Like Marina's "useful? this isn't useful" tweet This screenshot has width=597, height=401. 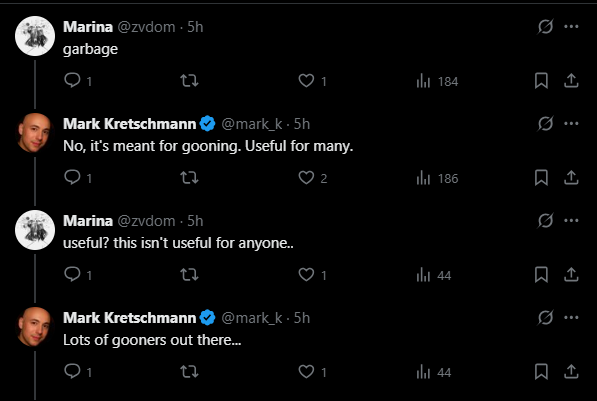tap(306, 275)
